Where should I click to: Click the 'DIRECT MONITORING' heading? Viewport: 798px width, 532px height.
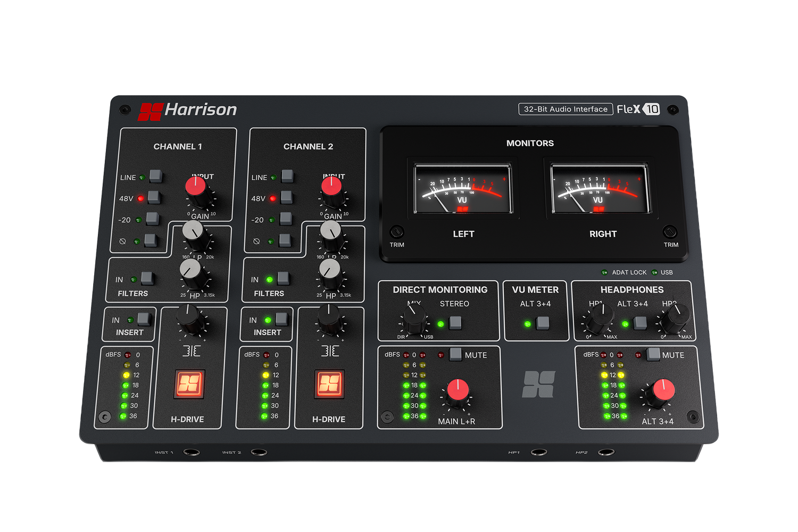[x=440, y=290]
